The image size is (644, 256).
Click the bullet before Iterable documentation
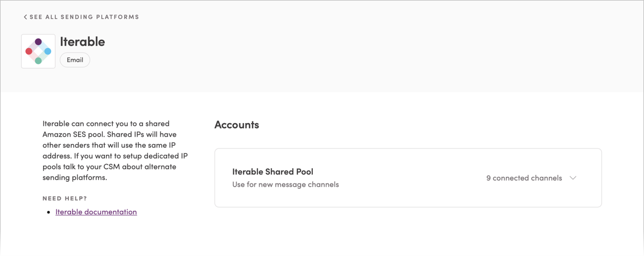pos(48,212)
